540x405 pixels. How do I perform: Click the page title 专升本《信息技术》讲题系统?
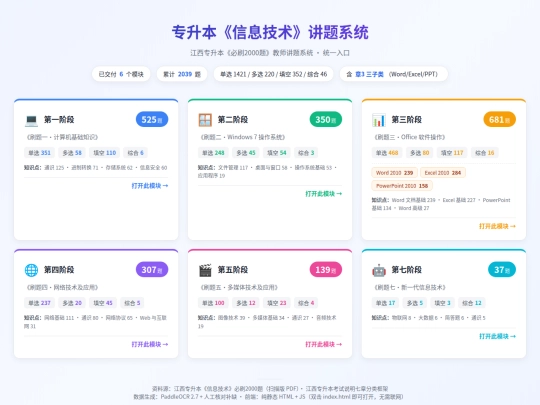click(270, 33)
